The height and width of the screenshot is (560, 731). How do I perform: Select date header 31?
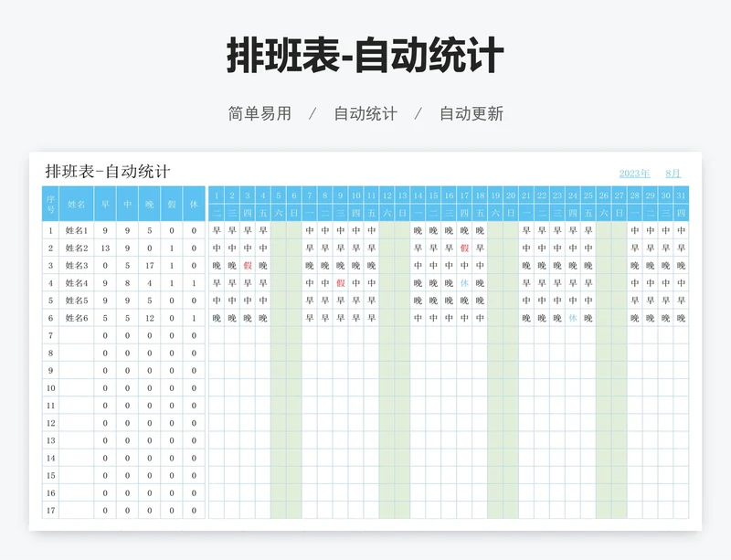point(681,195)
